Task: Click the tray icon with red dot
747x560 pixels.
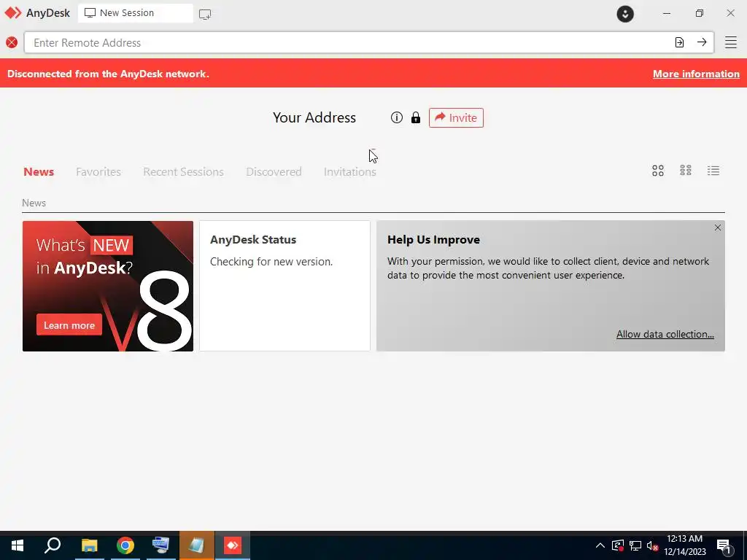Action: tap(617, 545)
